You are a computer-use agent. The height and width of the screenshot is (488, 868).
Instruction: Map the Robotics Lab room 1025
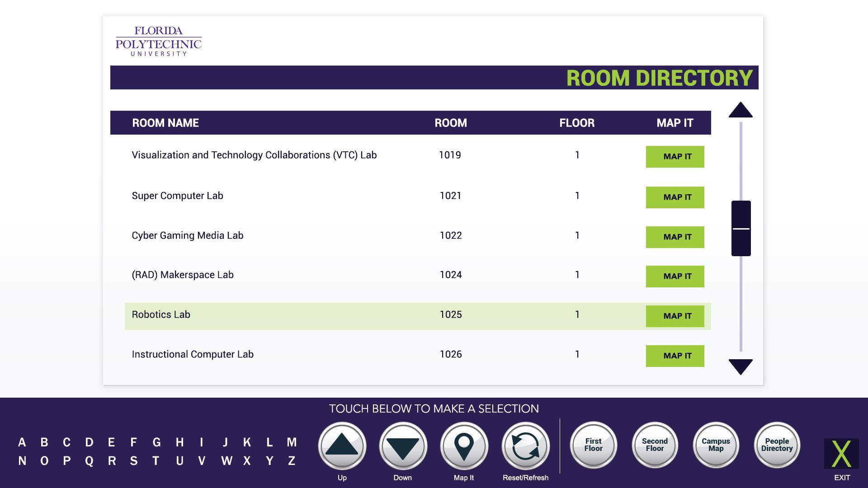675,316
